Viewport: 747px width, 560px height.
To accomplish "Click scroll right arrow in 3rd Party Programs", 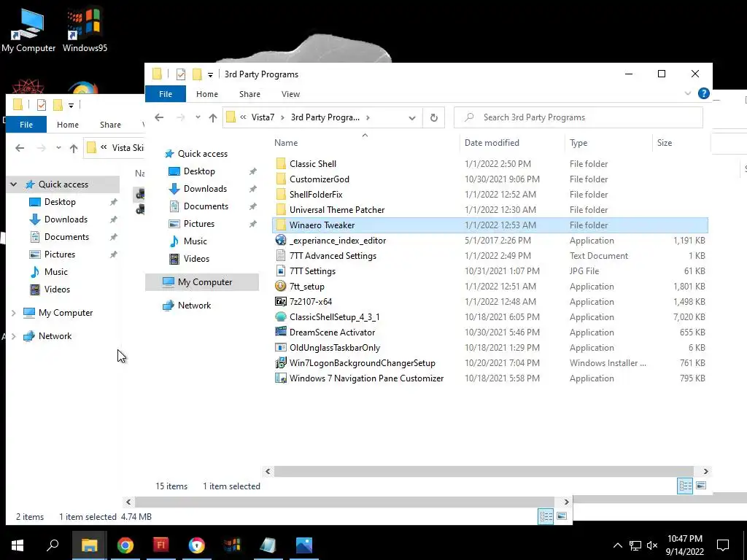I will coord(705,471).
